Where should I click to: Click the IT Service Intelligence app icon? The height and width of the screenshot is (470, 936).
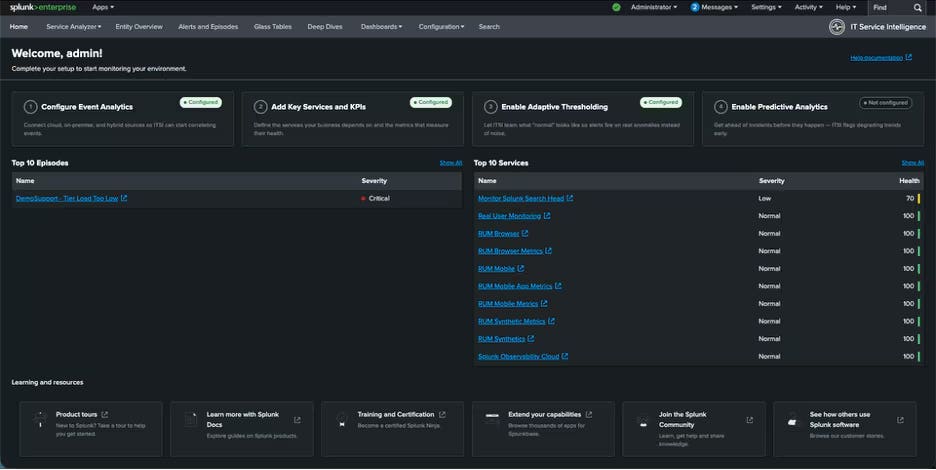click(x=837, y=27)
